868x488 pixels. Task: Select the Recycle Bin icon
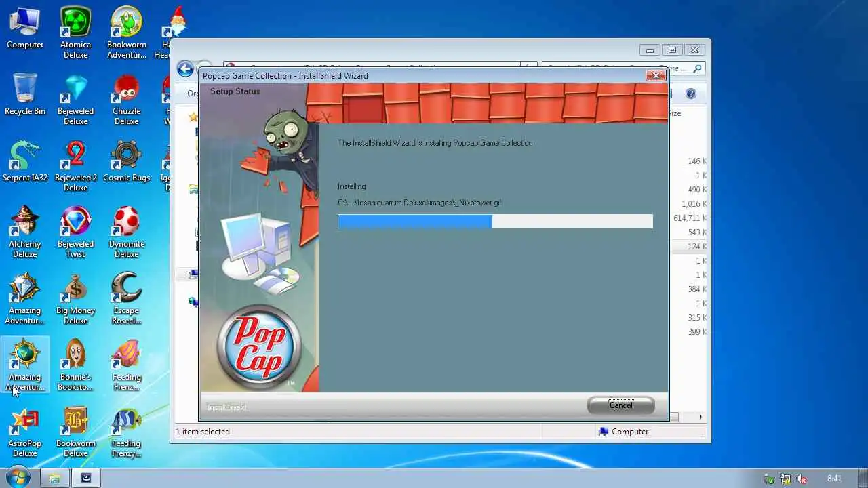tap(25, 94)
